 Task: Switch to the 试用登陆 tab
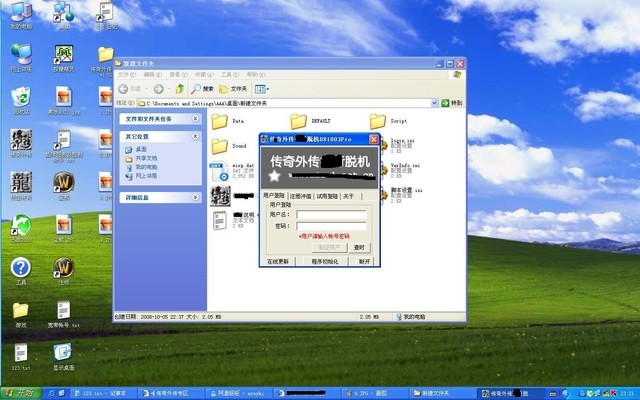[327, 196]
